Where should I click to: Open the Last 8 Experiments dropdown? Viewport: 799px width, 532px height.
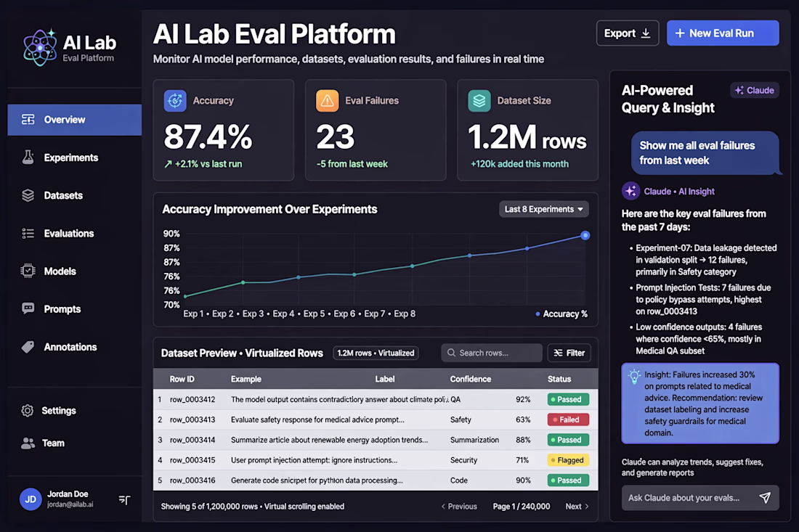click(x=544, y=209)
